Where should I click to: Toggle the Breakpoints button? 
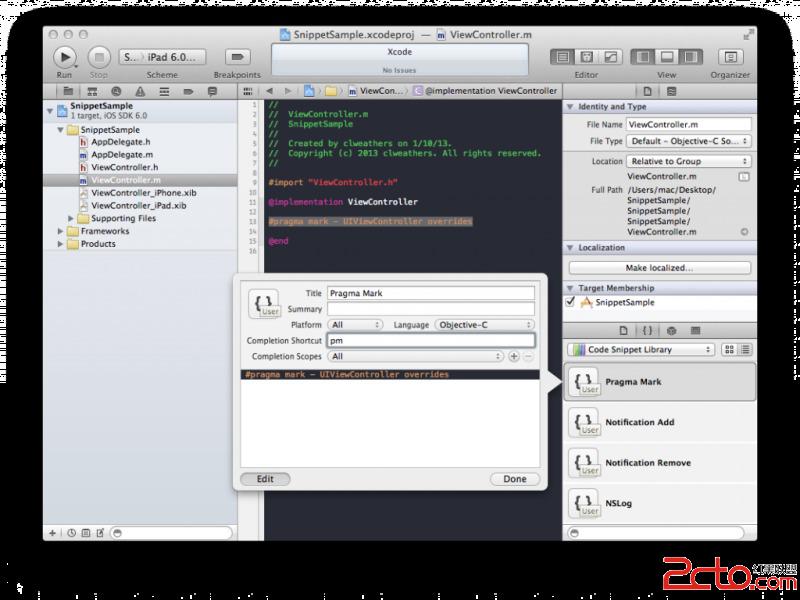click(237, 57)
